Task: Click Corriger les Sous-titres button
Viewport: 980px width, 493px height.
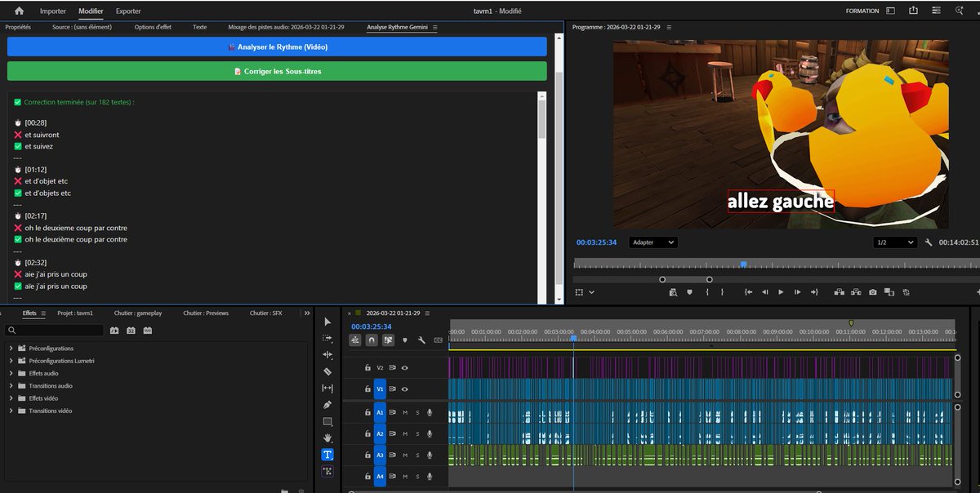Action: tap(277, 71)
